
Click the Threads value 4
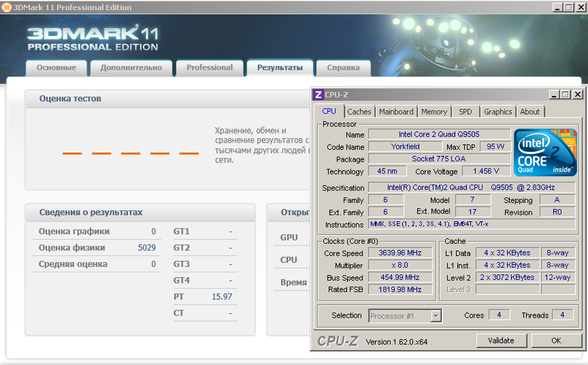(x=562, y=315)
